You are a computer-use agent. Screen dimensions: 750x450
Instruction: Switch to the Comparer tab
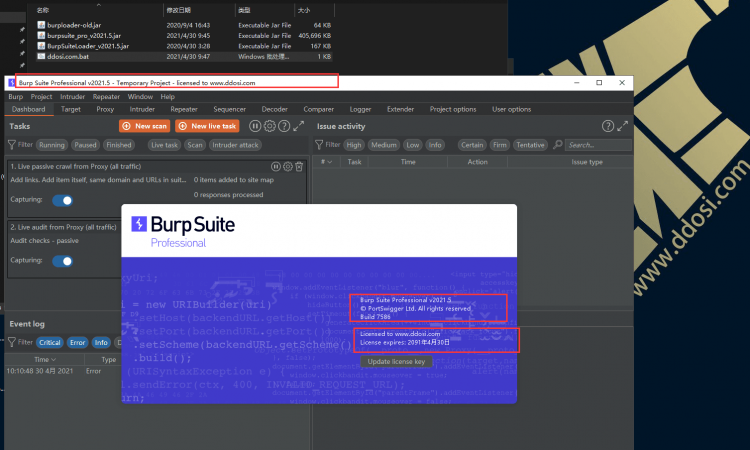(319, 109)
